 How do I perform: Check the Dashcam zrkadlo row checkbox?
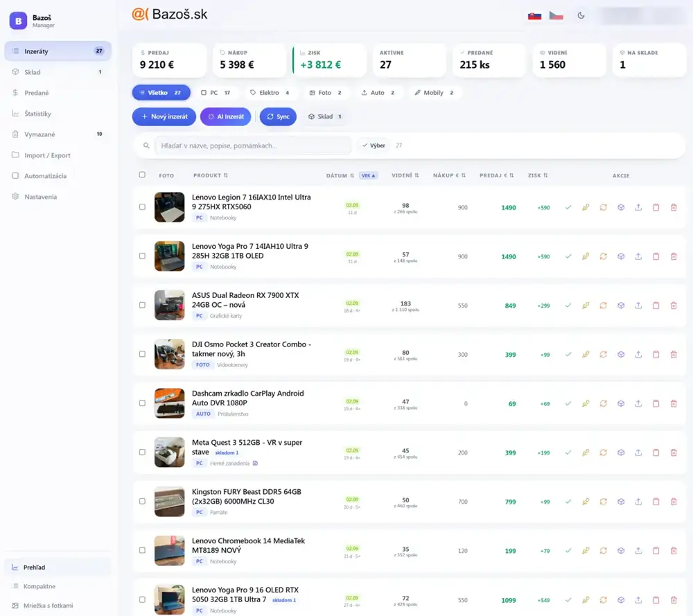(142, 403)
